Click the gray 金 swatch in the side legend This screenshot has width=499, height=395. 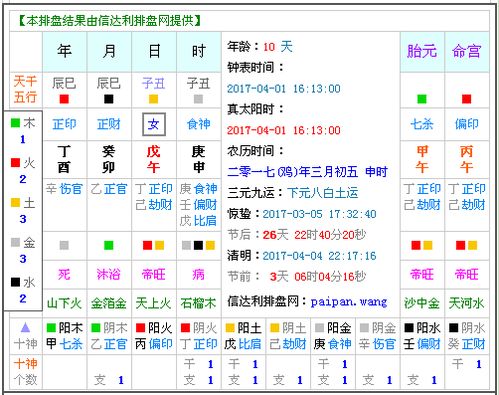click(x=15, y=242)
